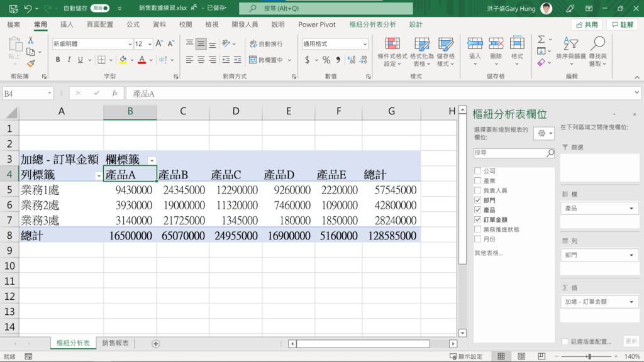Open the number format dropdown (通用格式)
Viewport: 644px width, 362px height.
point(365,44)
